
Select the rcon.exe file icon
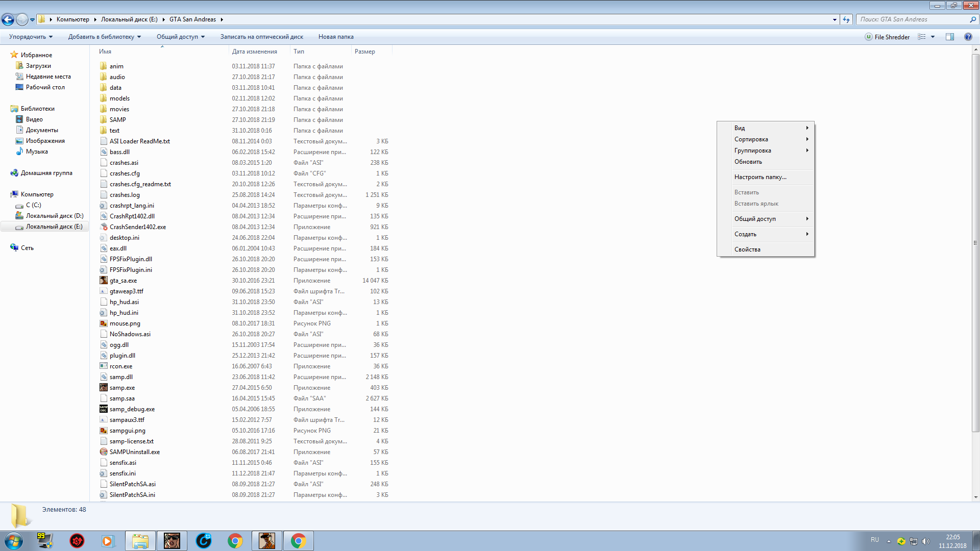coord(104,366)
